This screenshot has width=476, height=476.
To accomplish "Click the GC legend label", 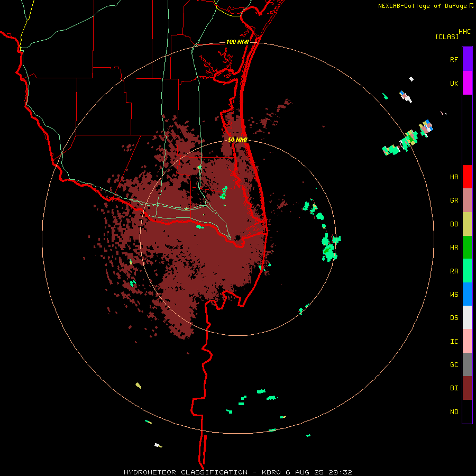I will pos(454,365).
